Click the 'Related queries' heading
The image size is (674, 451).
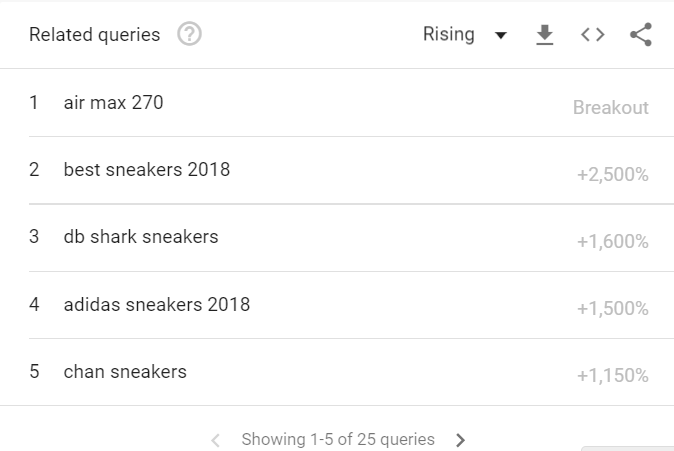tap(94, 35)
